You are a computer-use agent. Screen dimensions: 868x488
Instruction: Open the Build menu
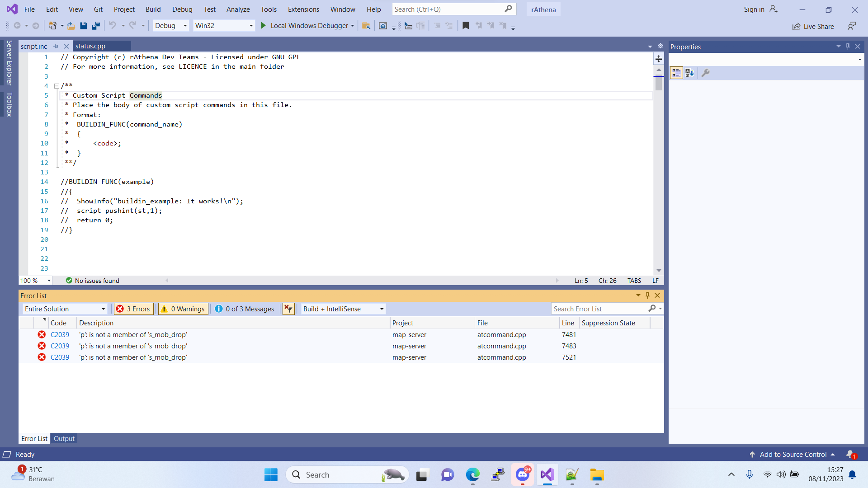pyautogui.click(x=153, y=9)
